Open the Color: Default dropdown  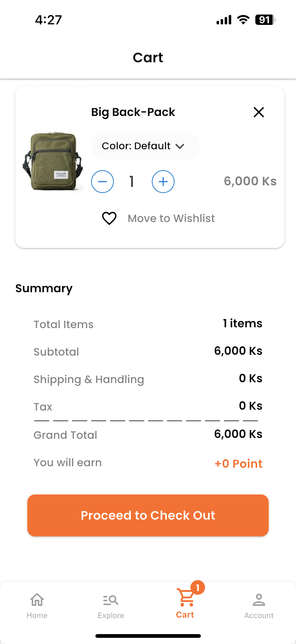click(x=145, y=146)
